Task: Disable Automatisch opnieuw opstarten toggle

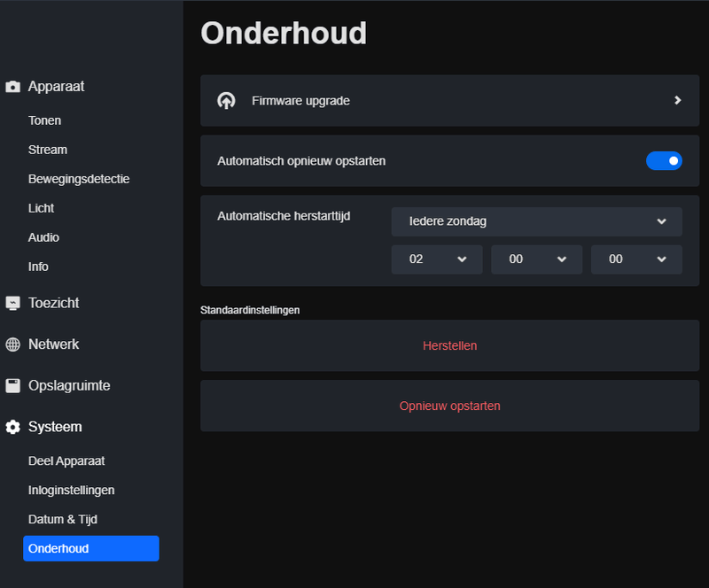Action: coord(665,160)
